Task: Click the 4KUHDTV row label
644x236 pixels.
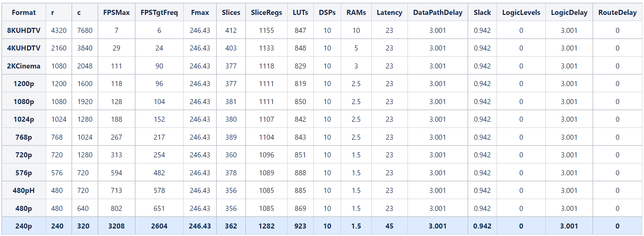Action: point(24,48)
